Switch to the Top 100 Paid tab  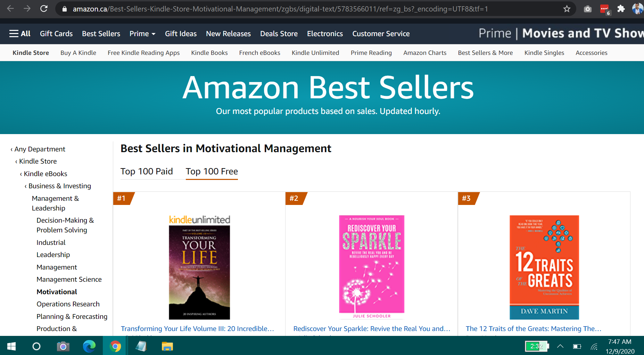tap(147, 172)
